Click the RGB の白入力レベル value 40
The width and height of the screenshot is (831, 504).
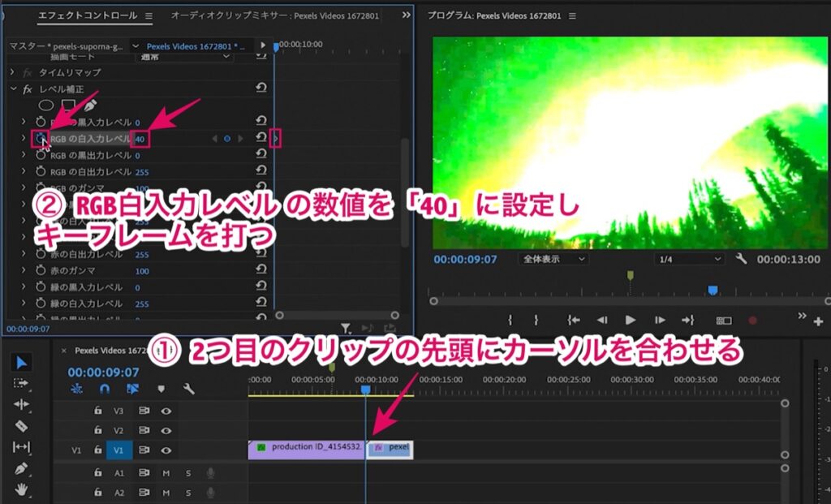(140, 140)
